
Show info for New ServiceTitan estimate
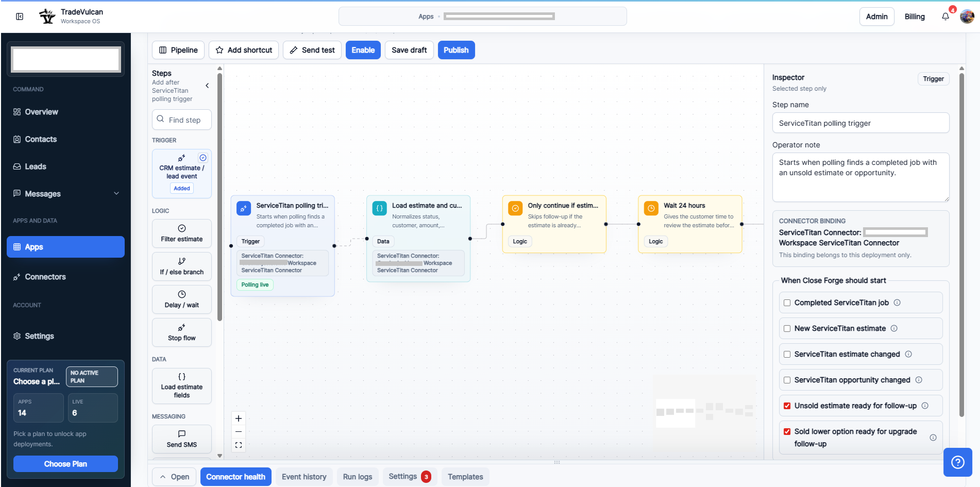point(894,328)
